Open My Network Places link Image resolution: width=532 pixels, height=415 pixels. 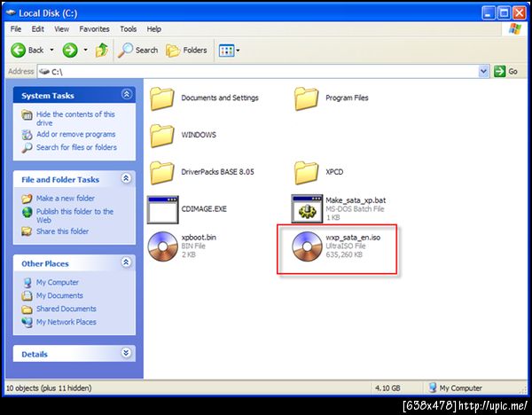pyautogui.click(x=66, y=322)
